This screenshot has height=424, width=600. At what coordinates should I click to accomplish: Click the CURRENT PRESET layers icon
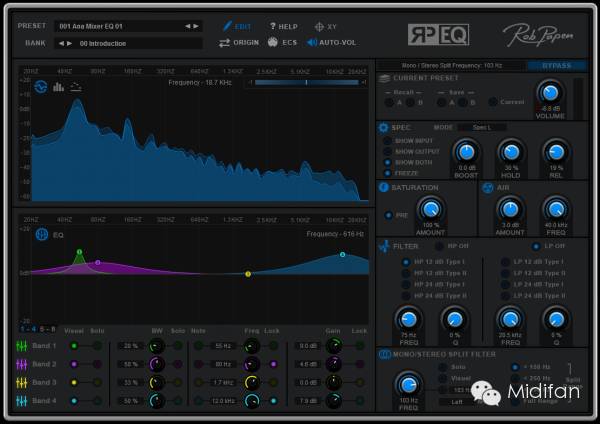[384, 78]
